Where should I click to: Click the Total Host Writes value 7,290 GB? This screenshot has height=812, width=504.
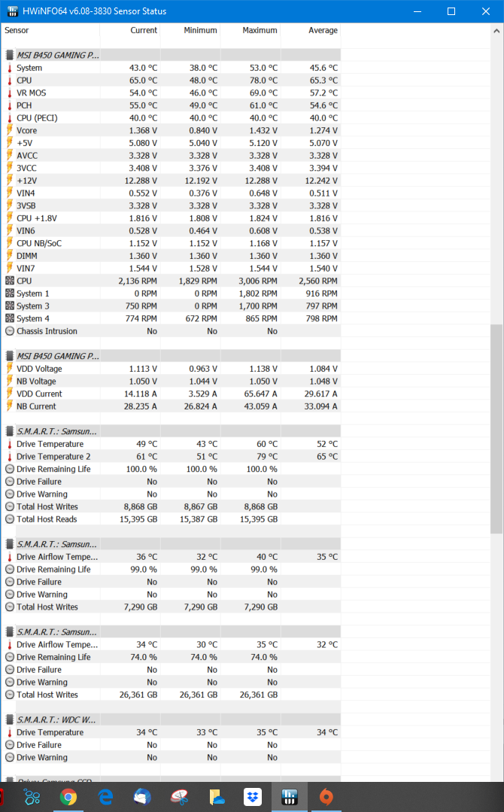click(x=140, y=607)
